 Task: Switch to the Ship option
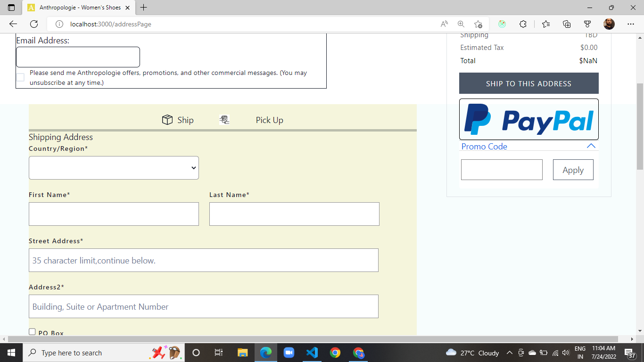[x=185, y=120]
